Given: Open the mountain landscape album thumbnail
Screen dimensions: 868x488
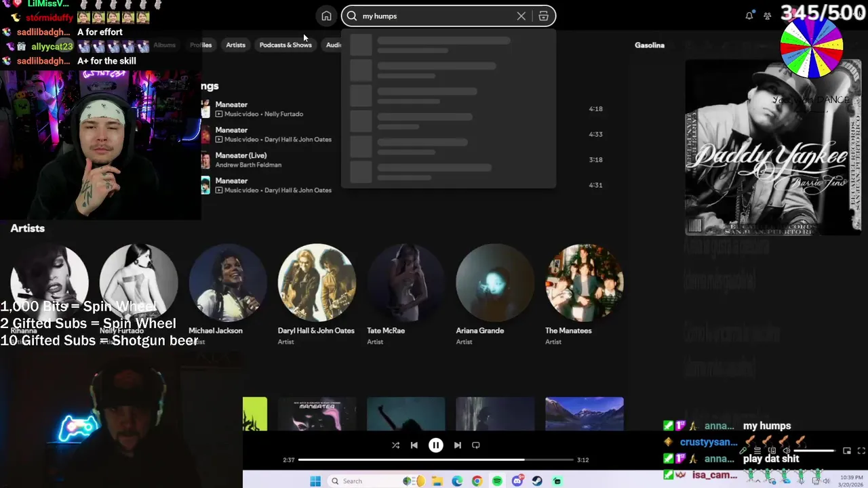Looking at the screenshot, I should (x=584, y=413).
